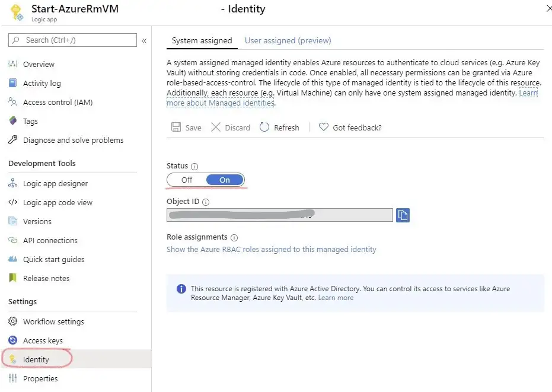Click the Identity key icon in the sidebar
The image size is (552, 392).
12,359
